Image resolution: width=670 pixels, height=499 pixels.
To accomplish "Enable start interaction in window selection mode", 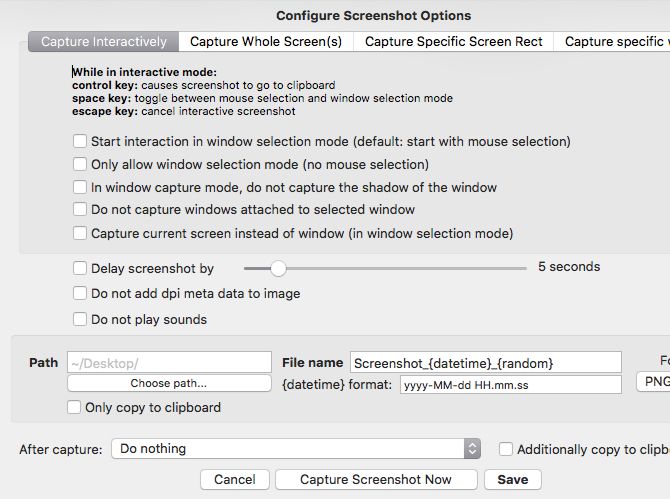I will [x=81, y=142].
